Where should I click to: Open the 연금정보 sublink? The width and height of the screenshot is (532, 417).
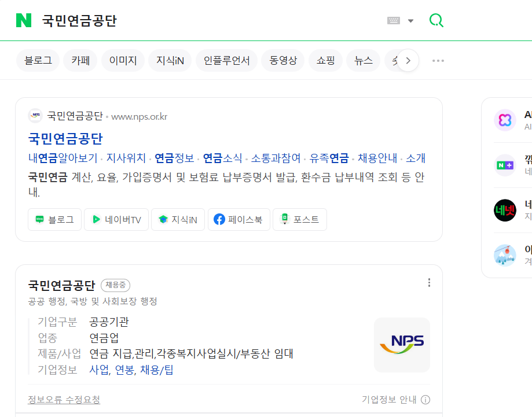pyautogui.click(x=174, y=158)
